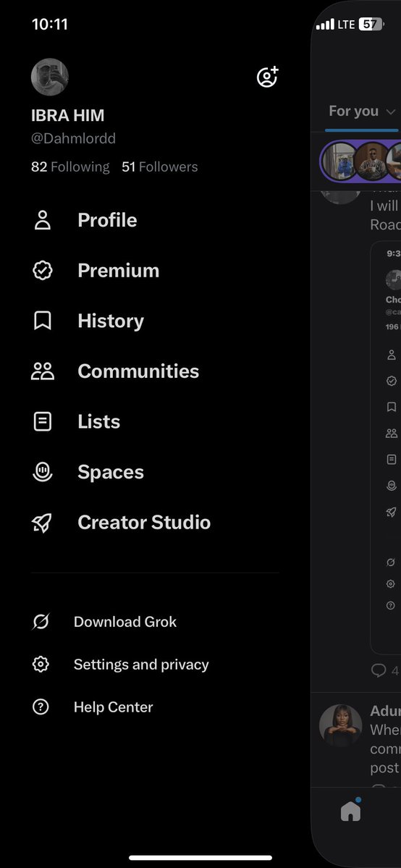Open the second story circle in timeline
Image resolution: width=401 pixels, height=868 pixels.
pyautogui.click(x=373, y=161)
